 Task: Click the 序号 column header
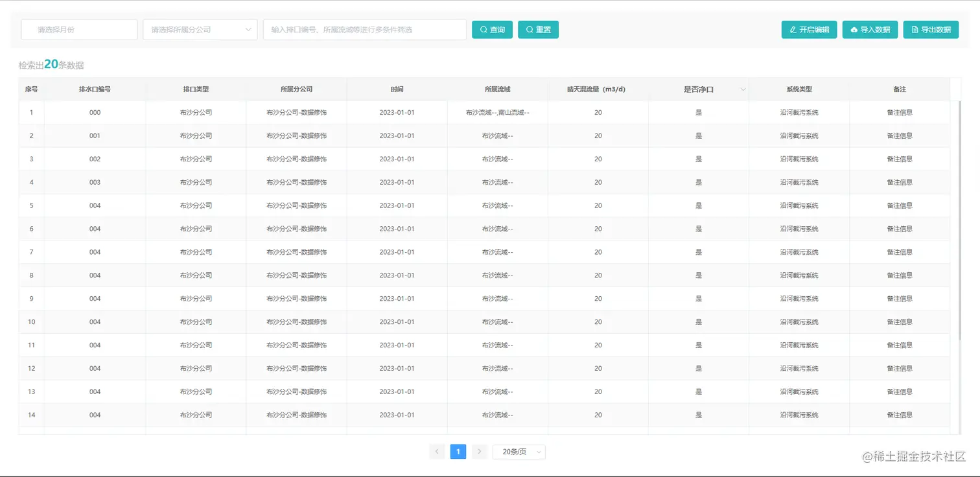(31, 89)
